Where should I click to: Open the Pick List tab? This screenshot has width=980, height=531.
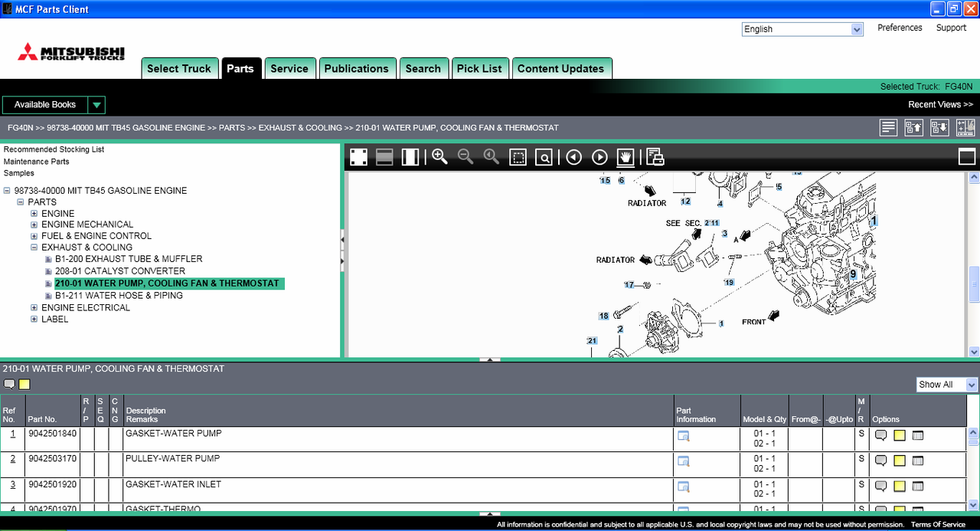(479, 68)
